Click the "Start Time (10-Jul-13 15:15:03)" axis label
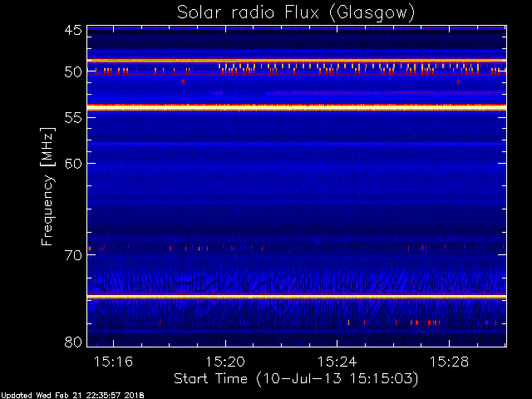 (295, 378)
